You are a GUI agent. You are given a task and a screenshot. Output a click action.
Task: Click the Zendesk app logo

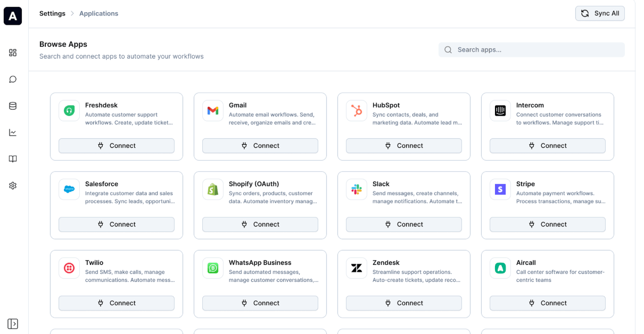[x=357, y=268]
